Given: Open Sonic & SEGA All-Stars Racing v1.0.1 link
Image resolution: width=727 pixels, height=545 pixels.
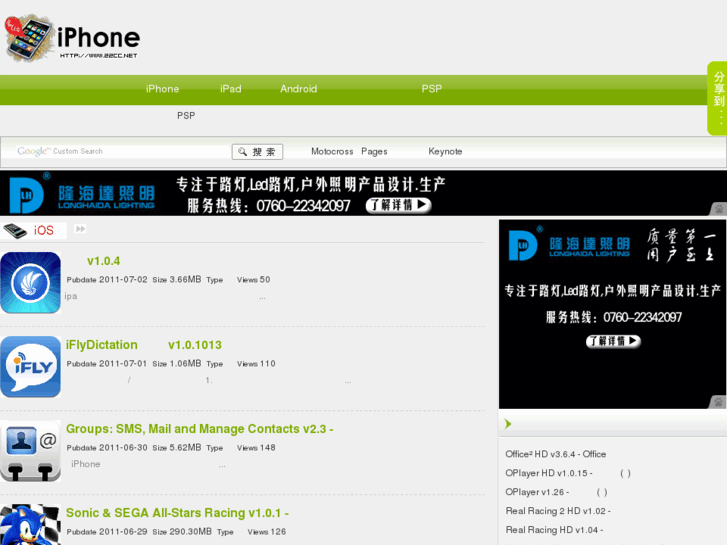Looking at the screenshot, I should pyautogui.click(x=177, y=513).
